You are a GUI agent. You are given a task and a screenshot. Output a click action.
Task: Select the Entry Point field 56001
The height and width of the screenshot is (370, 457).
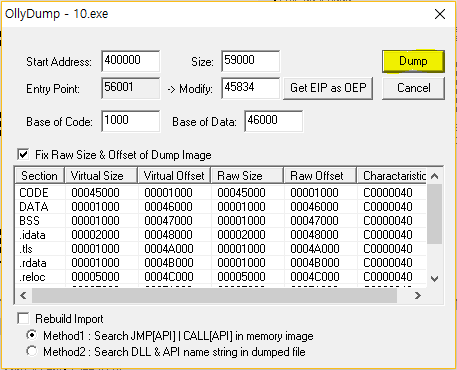pyautogui.click(x=131, y=88)
